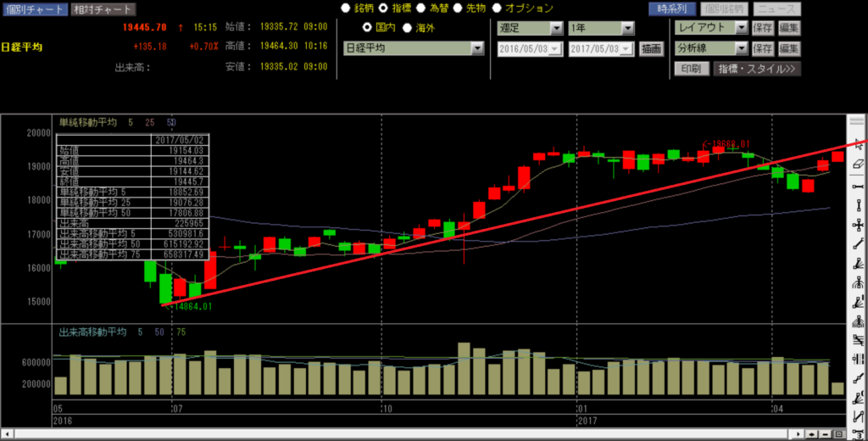The image size is (868, 441).
Task: Click the 2016/05/03 start date field
Action: pos(527,49)
